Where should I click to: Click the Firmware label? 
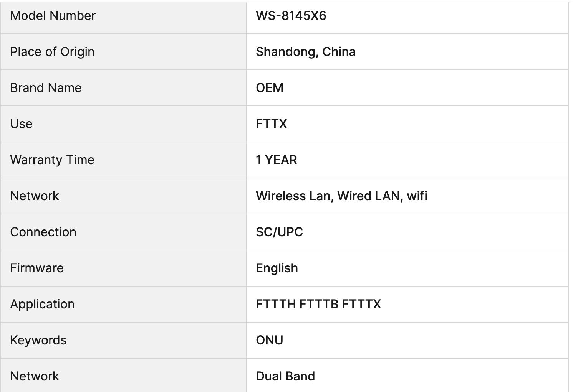point(37,268)
